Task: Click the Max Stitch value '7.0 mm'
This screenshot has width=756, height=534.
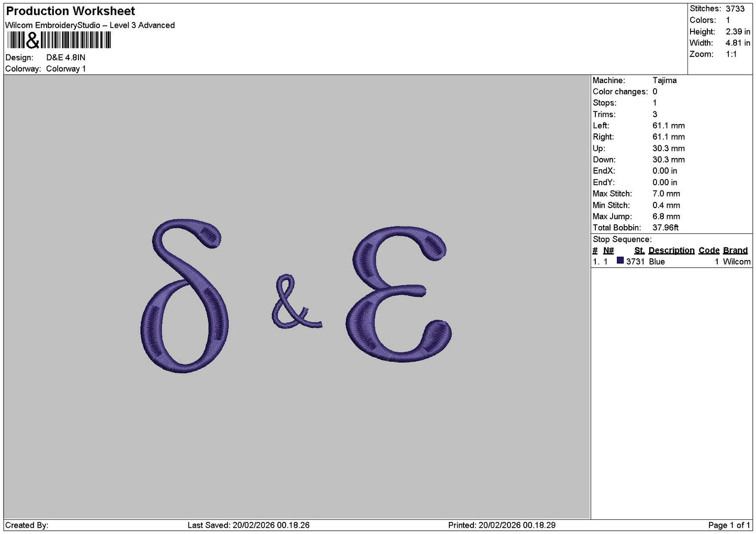Action: [x=667, y=194]
